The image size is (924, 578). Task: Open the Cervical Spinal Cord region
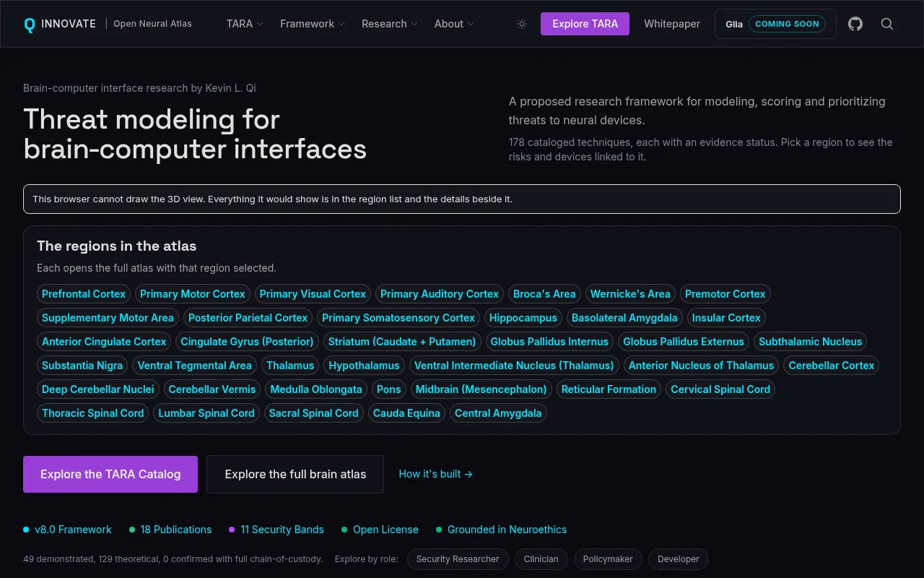pyautogui.click(x=720, y=389)
